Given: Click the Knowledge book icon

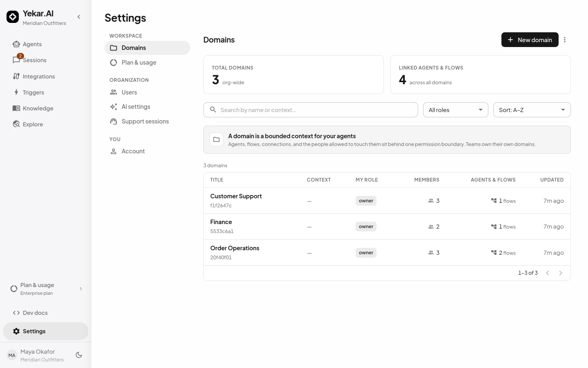Looking at the screenshot, I should [x=16, y=108].
